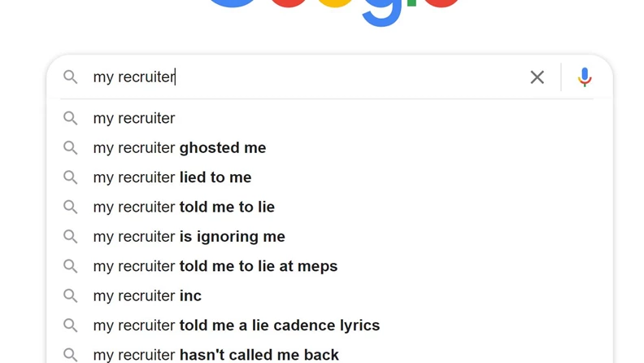The width and height of the screenshot is (644, 363).
Task: Click the magnifier icon inside the search box
Action: click(71, 77)
